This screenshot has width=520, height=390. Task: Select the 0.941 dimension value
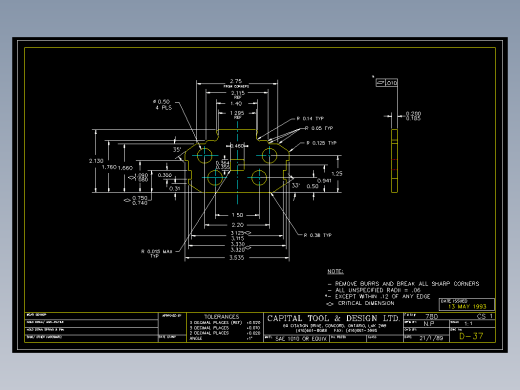pos(324,181)
